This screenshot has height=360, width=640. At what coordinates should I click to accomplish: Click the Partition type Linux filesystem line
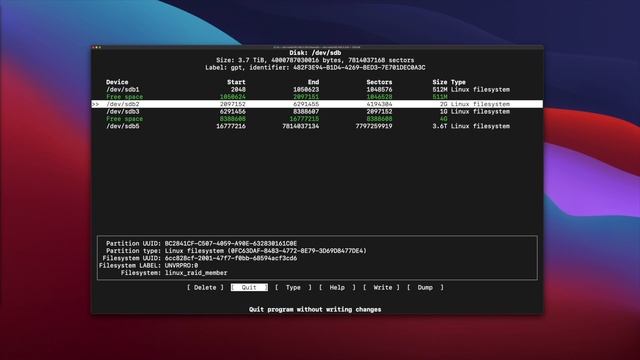tap(236, 251)
